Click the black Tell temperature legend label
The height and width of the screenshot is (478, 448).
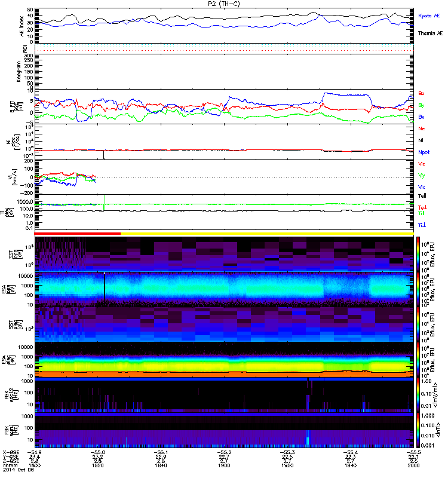[x=422, y=196]
